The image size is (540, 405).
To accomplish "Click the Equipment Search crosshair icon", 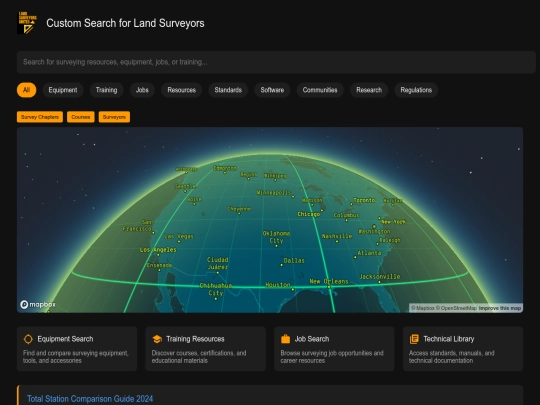I will tap(28, 339).
